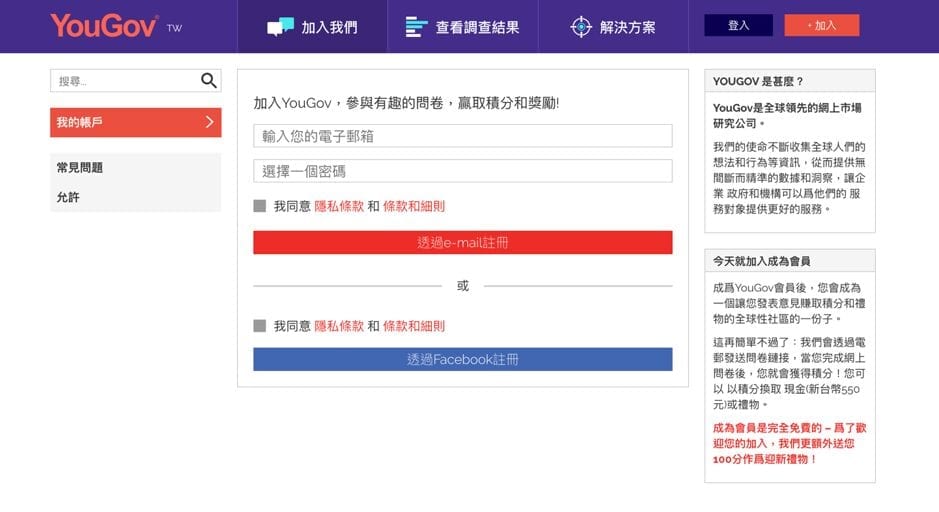Expand the 我的帳戶 chevron arrow
The height and width of the screenshot is (512, 939).
tap(210, 122)
